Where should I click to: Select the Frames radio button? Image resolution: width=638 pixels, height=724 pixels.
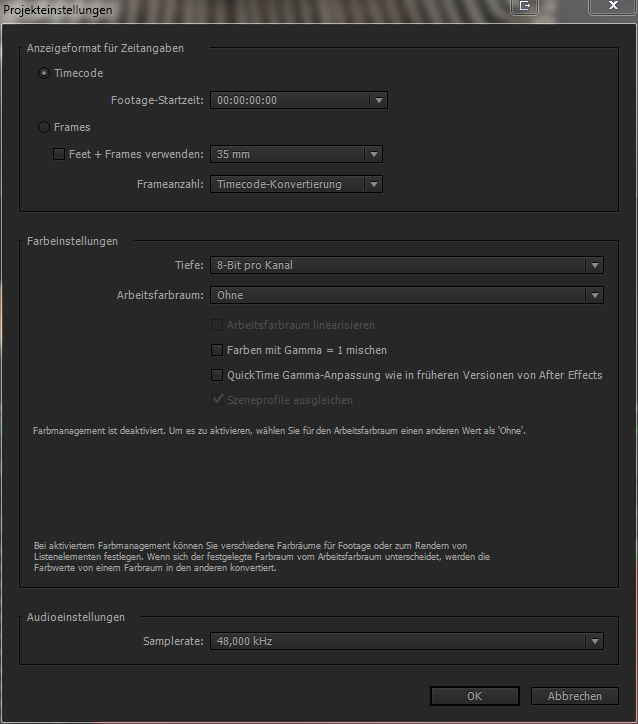(x=44, y=128)
